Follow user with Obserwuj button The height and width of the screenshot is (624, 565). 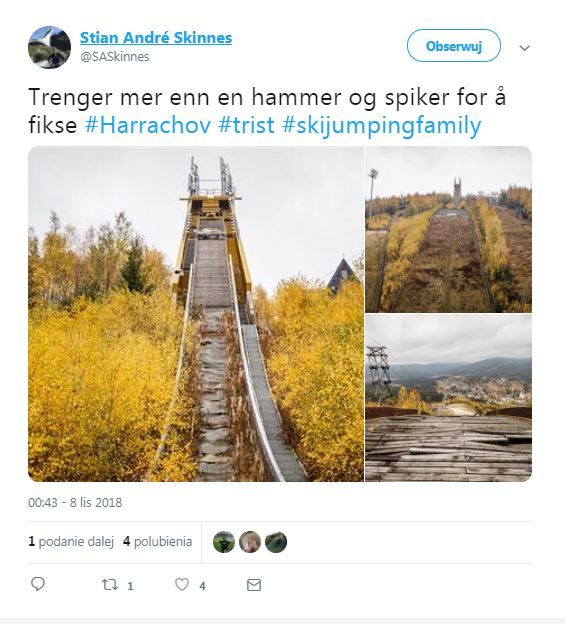pyautogui.click(x=454, y=46)
